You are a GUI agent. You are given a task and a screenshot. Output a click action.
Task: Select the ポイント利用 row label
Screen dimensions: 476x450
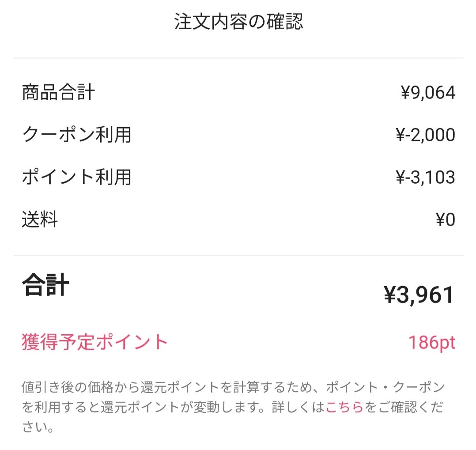pos(76,177)
